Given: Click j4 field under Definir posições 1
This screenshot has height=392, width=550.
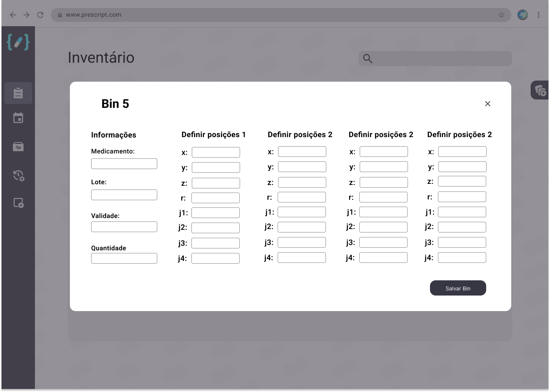Looking at the screenshot, I should tap(215, 258).
